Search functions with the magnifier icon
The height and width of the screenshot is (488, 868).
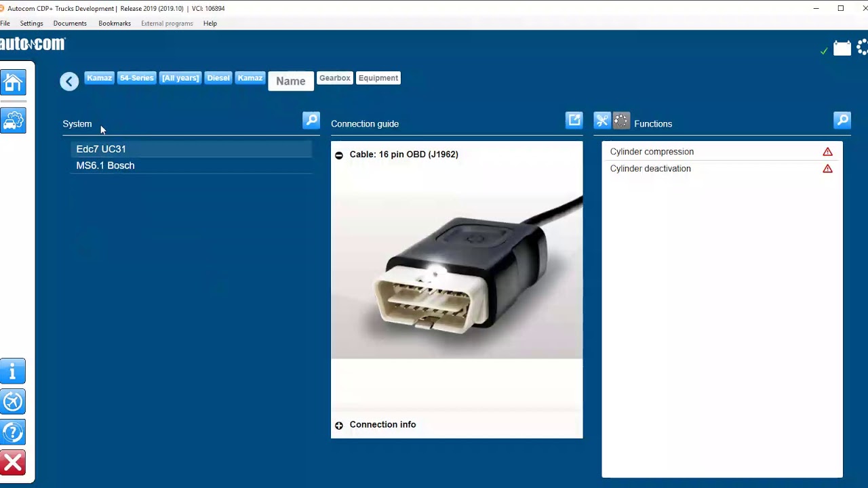coord(842,121)
